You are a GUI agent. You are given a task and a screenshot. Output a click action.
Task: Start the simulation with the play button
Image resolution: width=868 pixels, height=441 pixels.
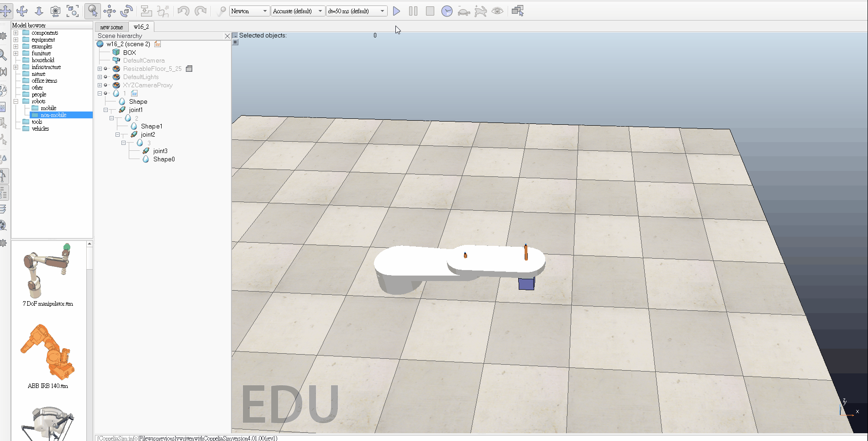[x=396, y=11]
